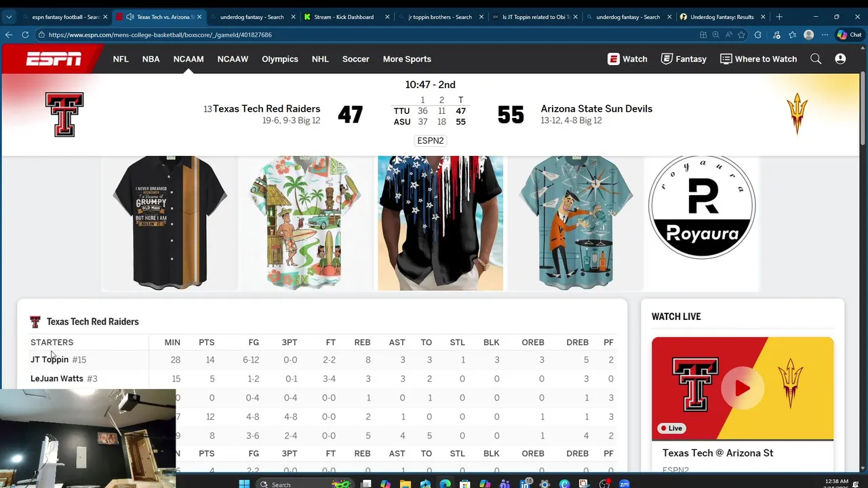Add this page to favorites star

[x=741, y=35]
